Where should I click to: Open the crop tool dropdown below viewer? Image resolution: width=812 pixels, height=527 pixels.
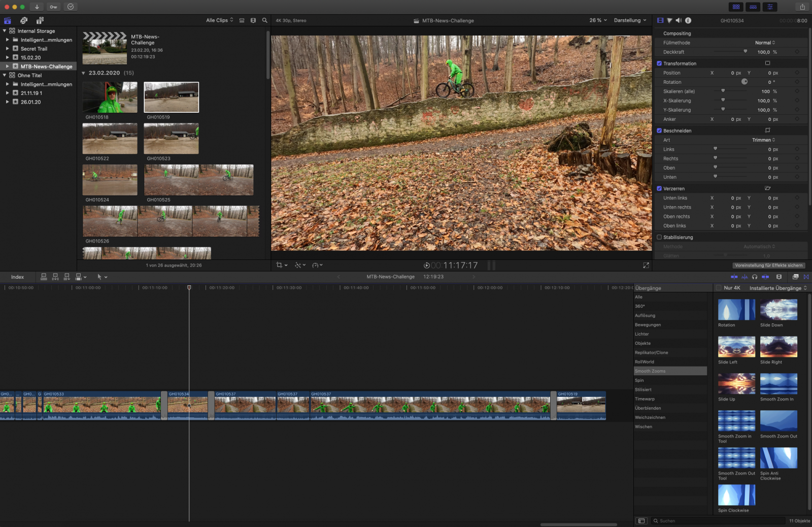[x=282, y=265]
